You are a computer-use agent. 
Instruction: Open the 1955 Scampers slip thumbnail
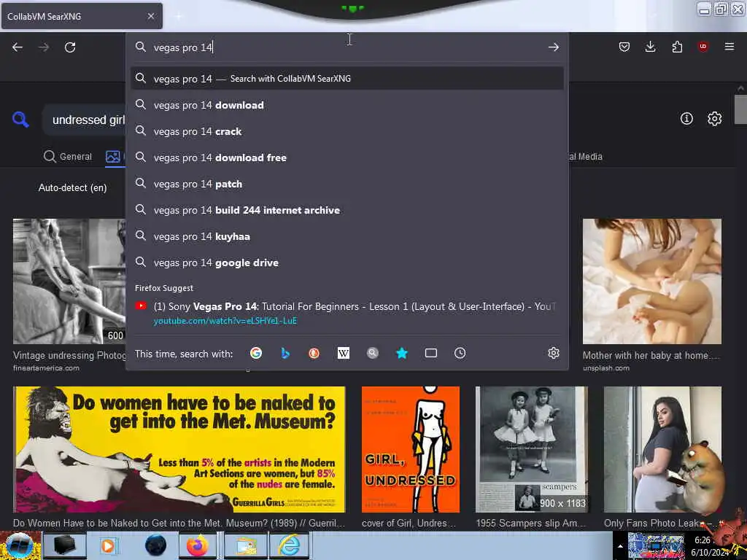(x=532, y=449)
